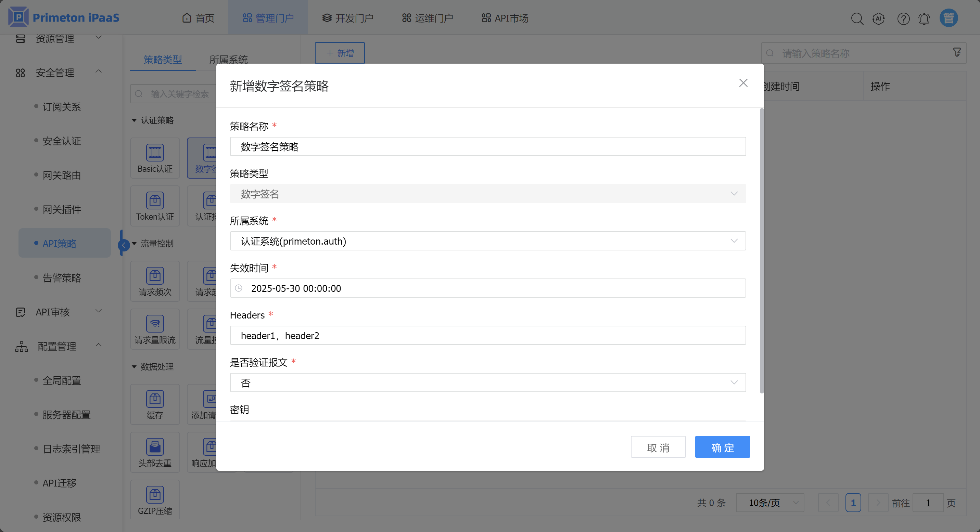Click the dialog's vertical scrollbar
This screenshot has width=980, height=532.
(x=761, y=251)
